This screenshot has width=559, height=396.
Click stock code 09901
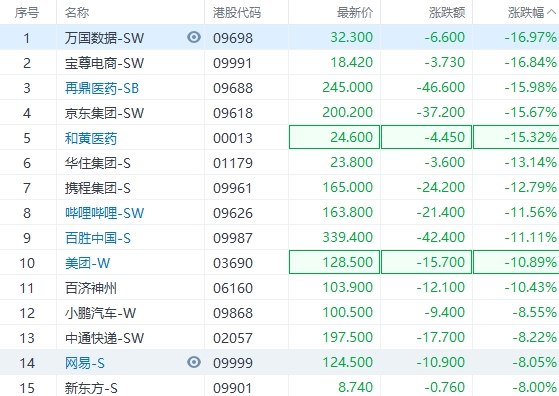(x=233, y=388)
